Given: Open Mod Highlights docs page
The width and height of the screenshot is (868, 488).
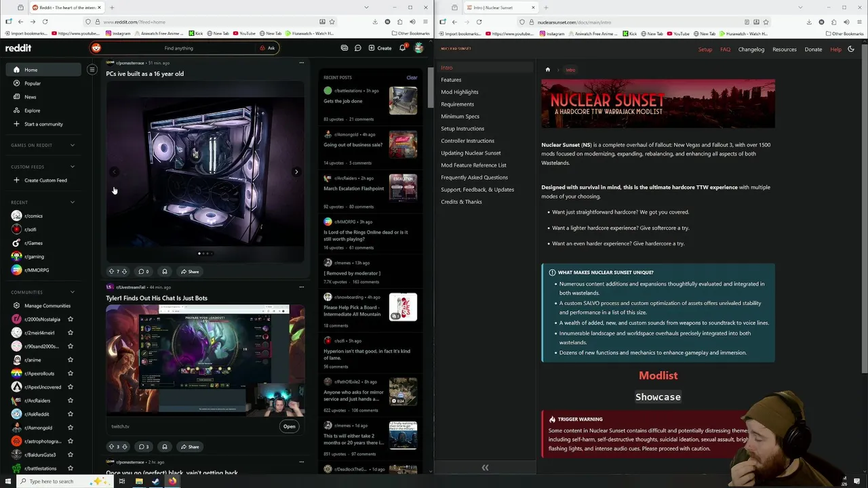Looking at the screenshot, I should tap(460, 92).
